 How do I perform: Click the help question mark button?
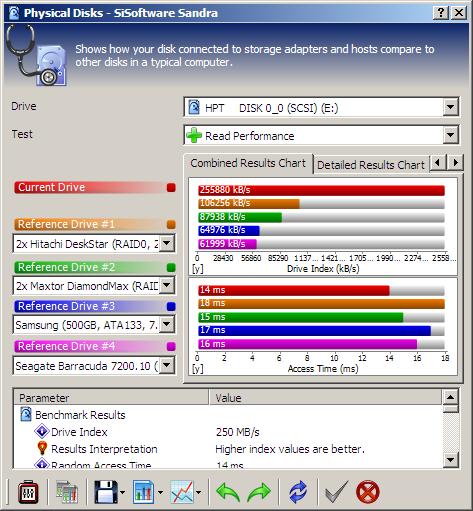tap(441, 13)
